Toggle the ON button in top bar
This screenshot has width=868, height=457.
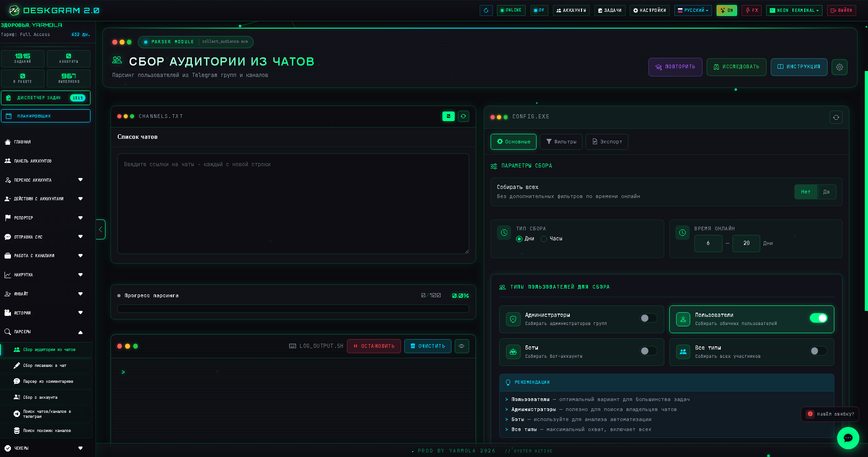click(727, 10)
